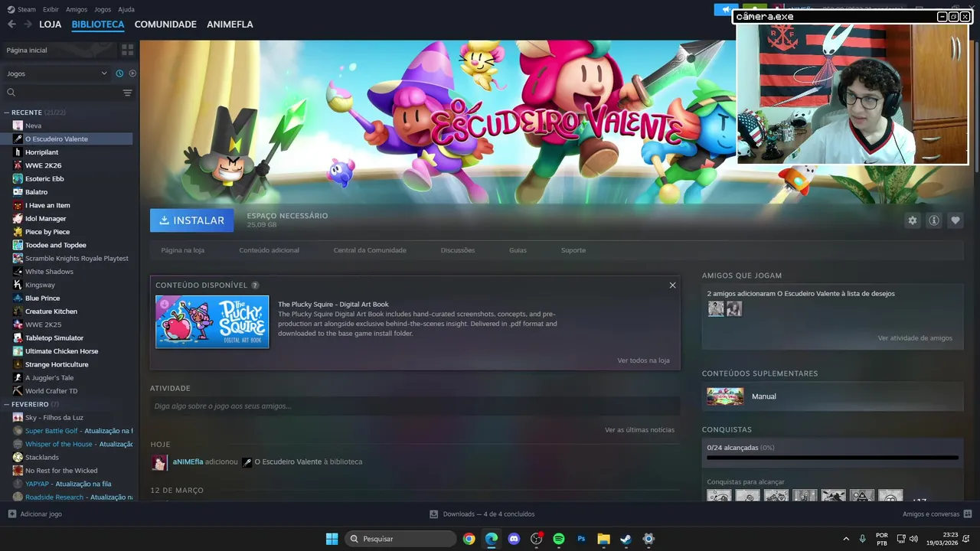Open Plucky Squire Digital Art Book thumbnail
The height and width of the screenshot is (551, 980).
(212, 321)
